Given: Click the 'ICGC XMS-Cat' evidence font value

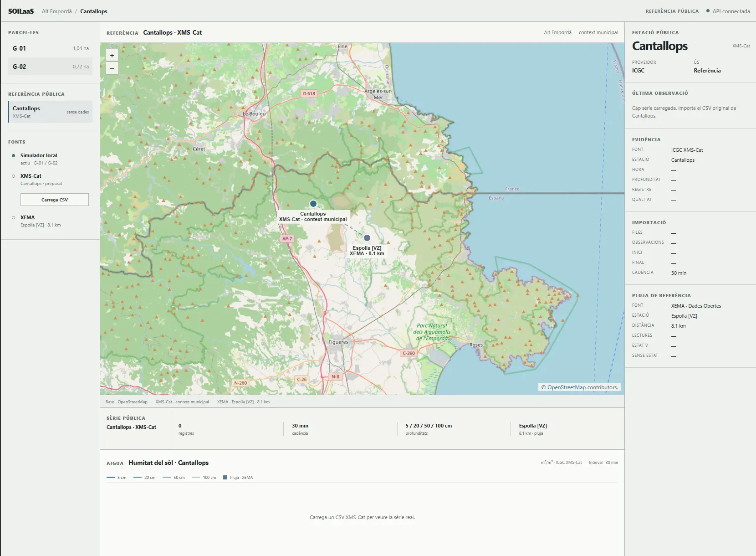Looking at the screenshot, I should point(687,150).
